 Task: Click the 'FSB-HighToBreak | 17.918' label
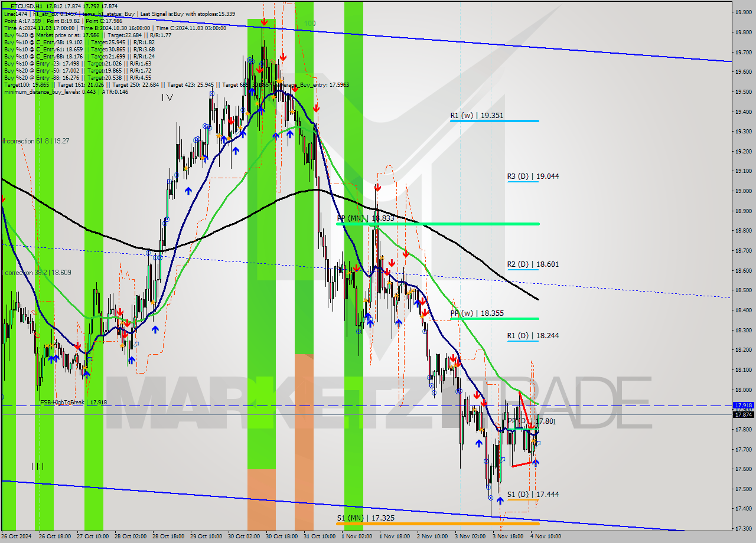tap(74, 402)
